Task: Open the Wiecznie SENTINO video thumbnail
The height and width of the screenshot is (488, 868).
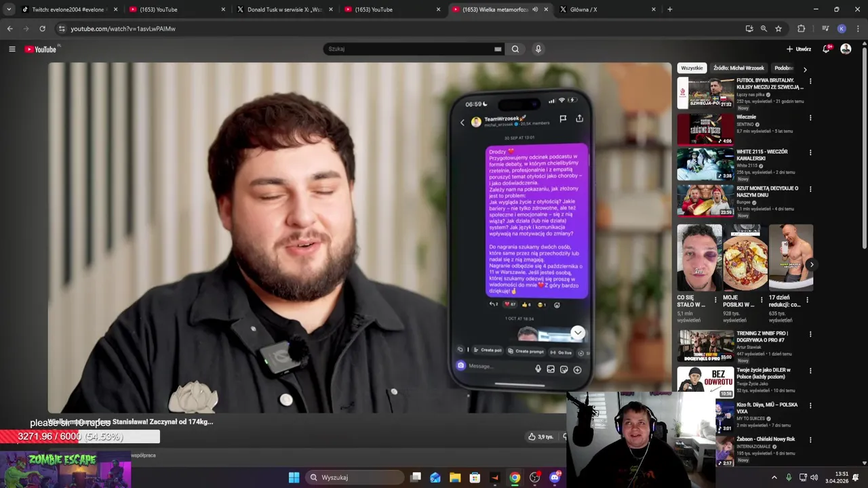Action: coord(705,129)
